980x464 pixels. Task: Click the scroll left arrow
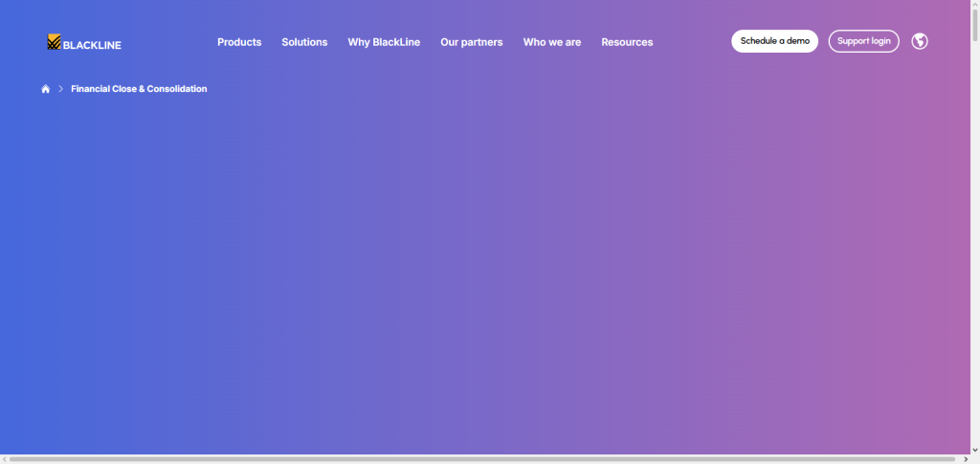tap(5, 459)
